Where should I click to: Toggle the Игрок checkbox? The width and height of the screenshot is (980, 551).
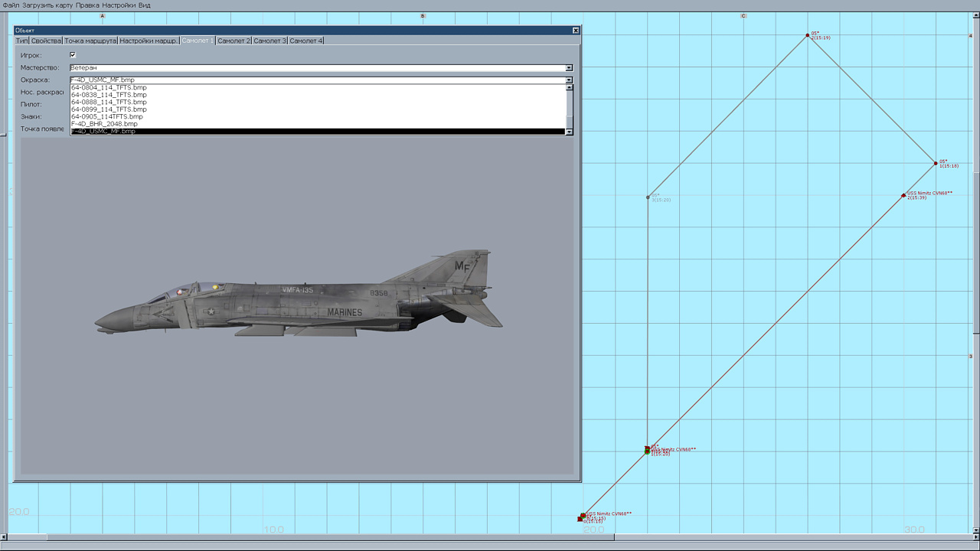point(73,55)
